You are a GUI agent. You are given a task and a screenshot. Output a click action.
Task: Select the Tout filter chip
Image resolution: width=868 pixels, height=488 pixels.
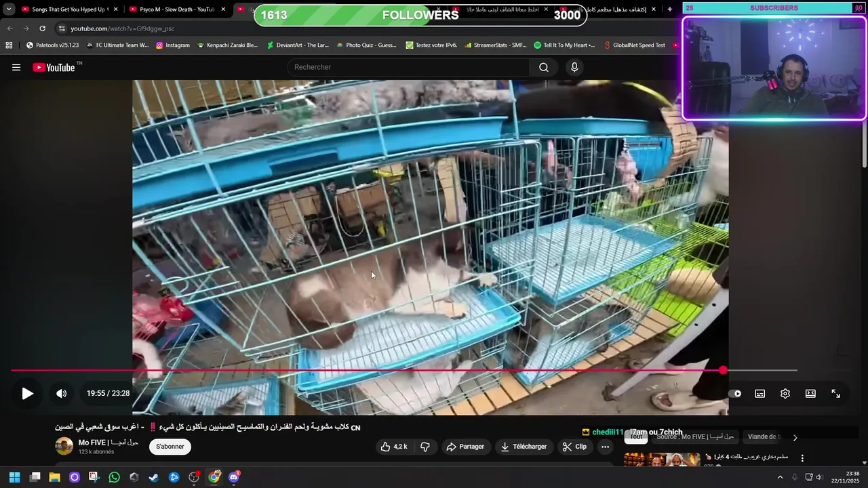(x=636, y=437)
